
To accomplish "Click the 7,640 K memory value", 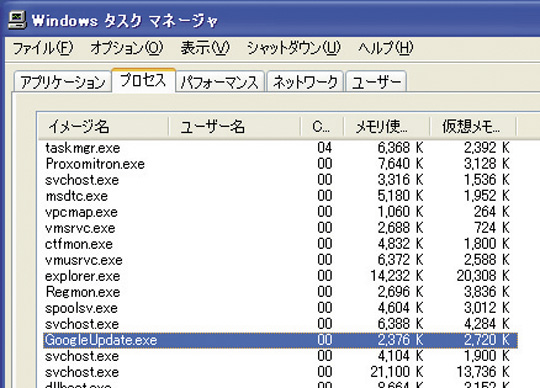I will click(401, 164).
